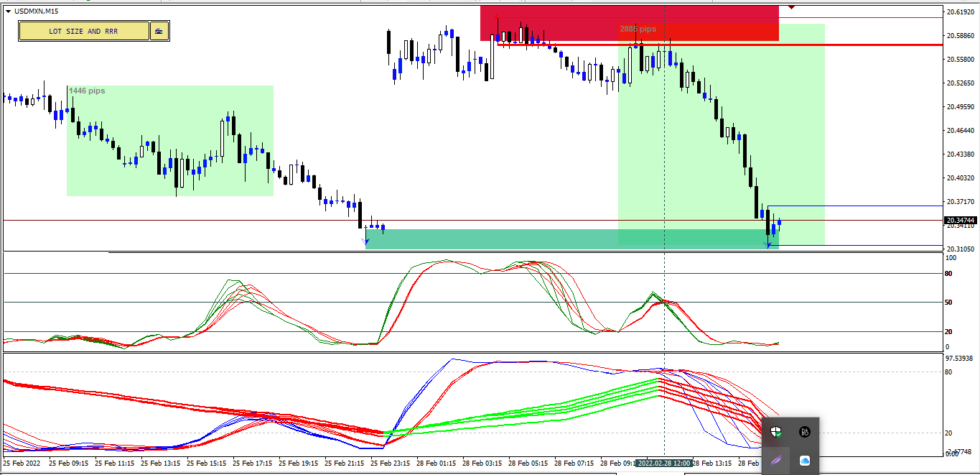Click the 28 Feb 03:15 time label
Image resolution: width=980 pixels, height=475 pixels.
pos(482,464)
